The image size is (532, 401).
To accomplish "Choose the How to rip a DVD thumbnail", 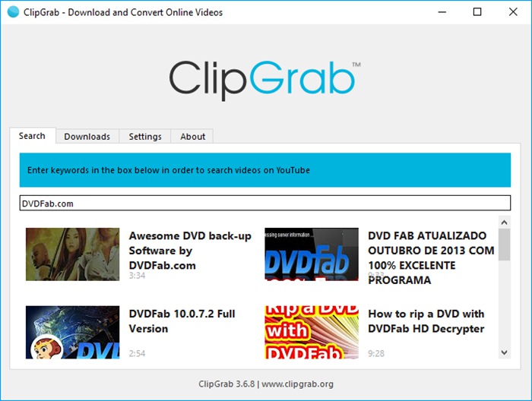I will pyautogui.click(x=312, y=332).
